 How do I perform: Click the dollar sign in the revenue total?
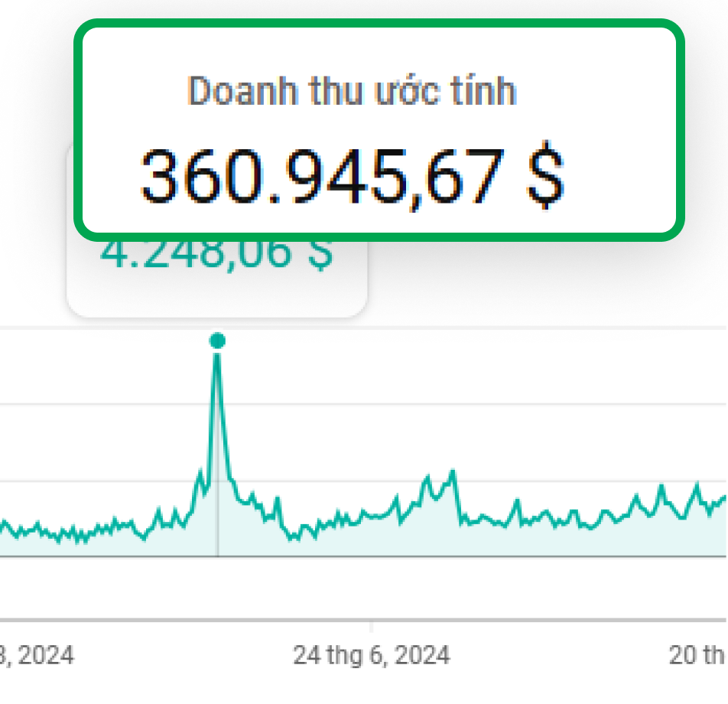(546, 175)
